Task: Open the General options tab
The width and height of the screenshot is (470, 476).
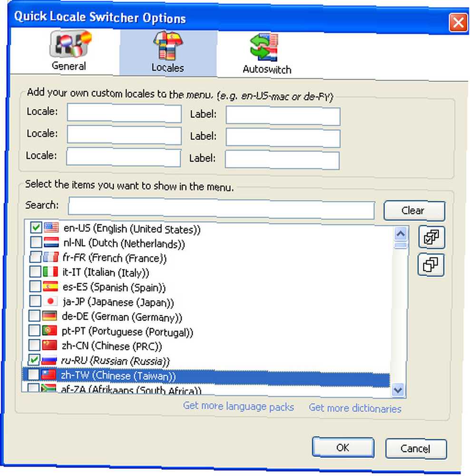Action: click(70, 51)
